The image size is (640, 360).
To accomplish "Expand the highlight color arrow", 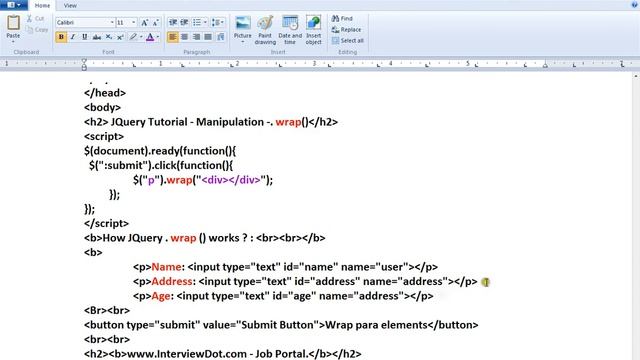I will click(x=141, y=37).
